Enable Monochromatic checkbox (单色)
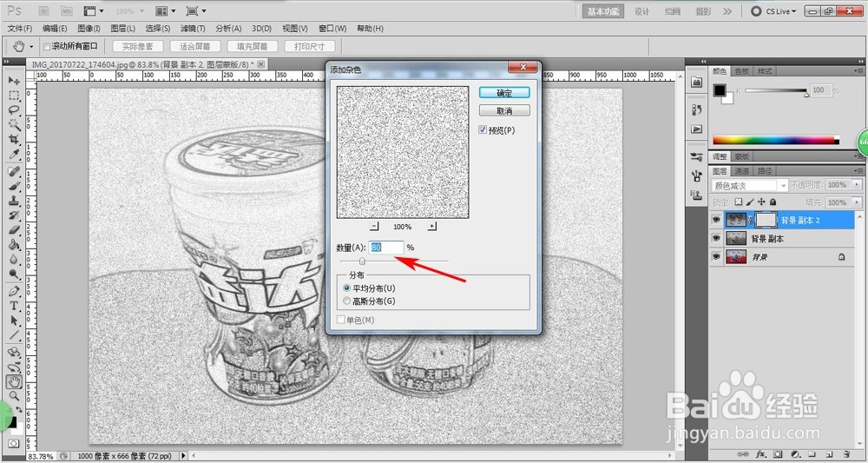The width and height of the screenshot is (868, 463). [x=341, y=321]
